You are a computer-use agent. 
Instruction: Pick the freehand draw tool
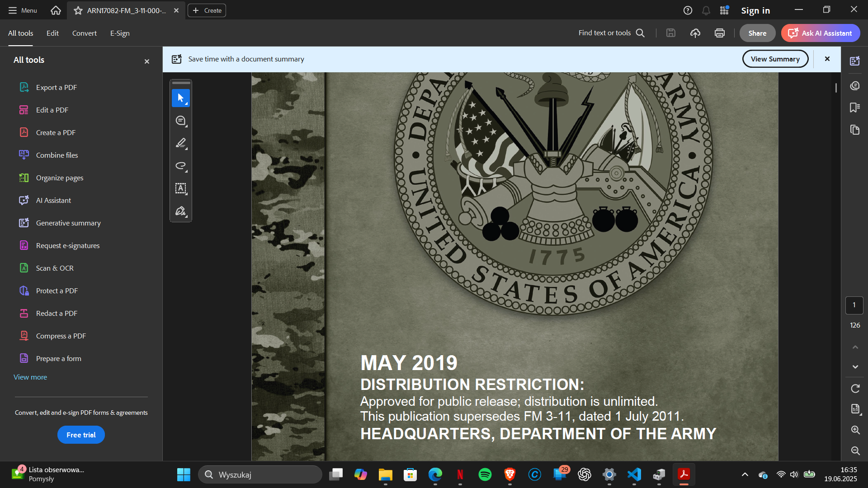point(180,166)
